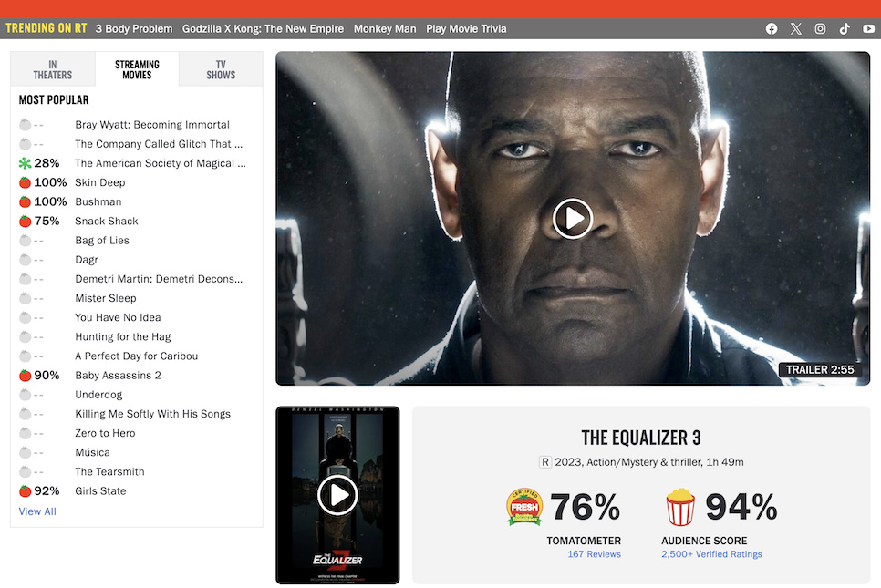Image resolution: width=881 pixels, height=588 pixels.
Task: Switch to the TV Shows tab
Action: tap(221, 69)
